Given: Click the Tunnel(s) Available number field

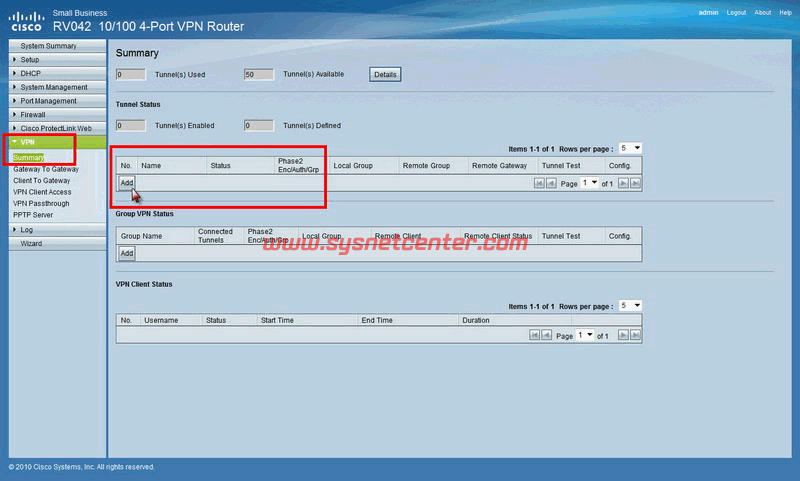Looking at the screenshot, I should 258,74.
